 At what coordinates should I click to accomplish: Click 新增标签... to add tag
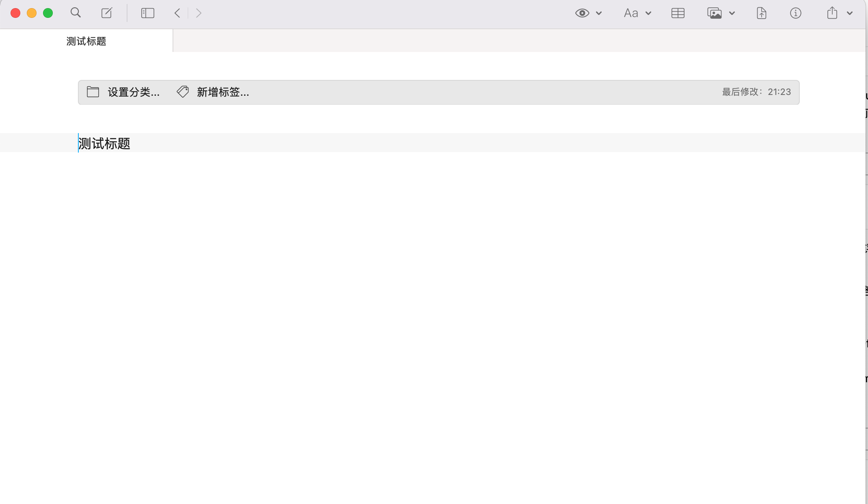tap(222, 93)
